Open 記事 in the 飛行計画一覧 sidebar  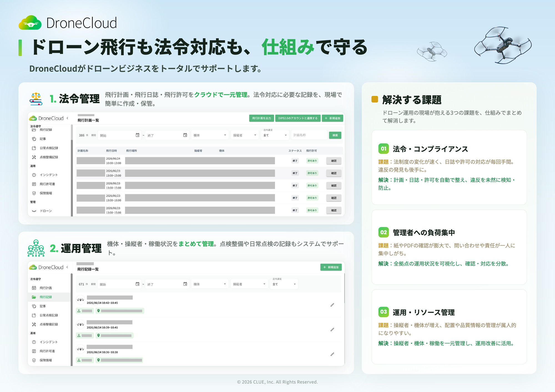pyautogui.click(x=39, y=139)
